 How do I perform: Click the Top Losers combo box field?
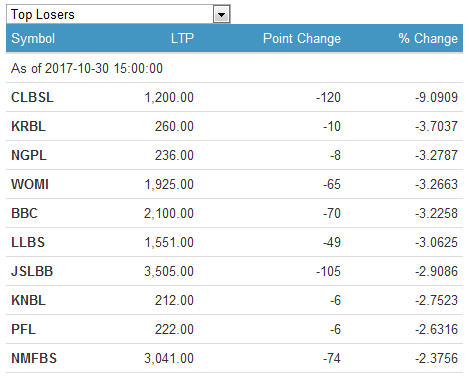pyautogui.click(x=118, y=15)
